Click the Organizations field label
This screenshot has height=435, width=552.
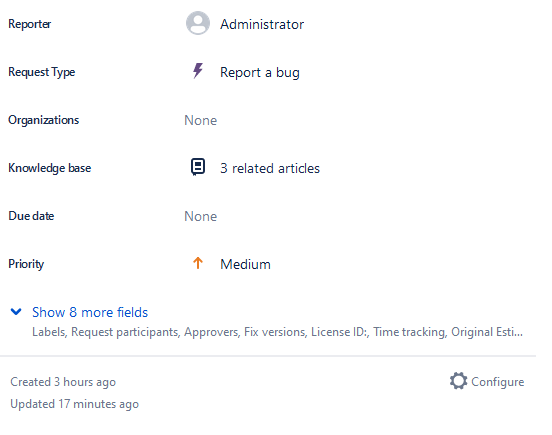[x=44, y=120]
